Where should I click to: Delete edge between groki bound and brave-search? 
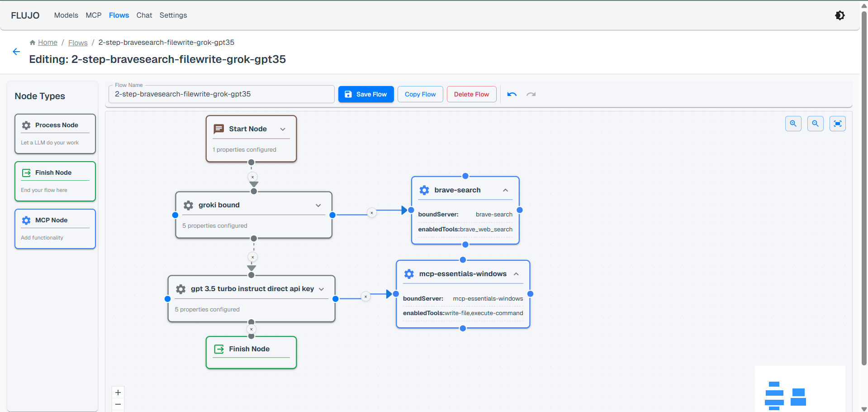372,213
